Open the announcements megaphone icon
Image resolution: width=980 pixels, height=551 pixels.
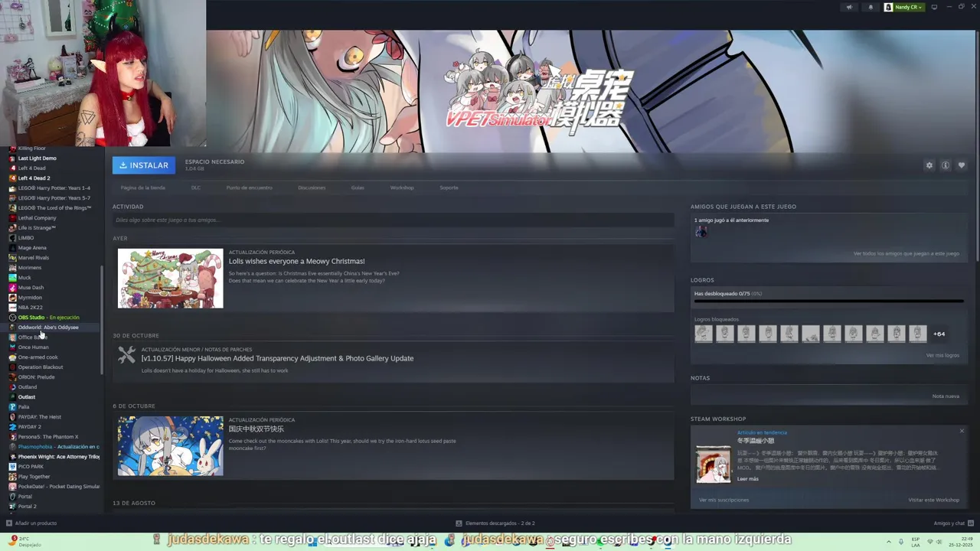849,7
